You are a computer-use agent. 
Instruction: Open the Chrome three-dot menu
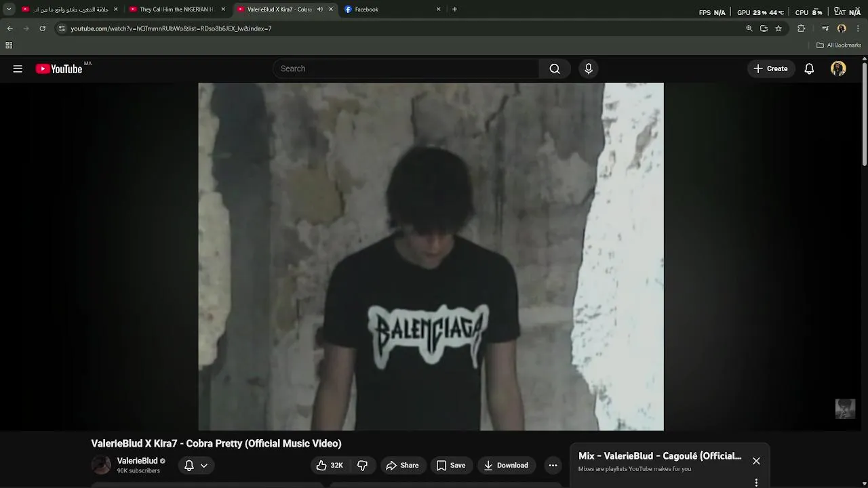click(x=858, y=28)
